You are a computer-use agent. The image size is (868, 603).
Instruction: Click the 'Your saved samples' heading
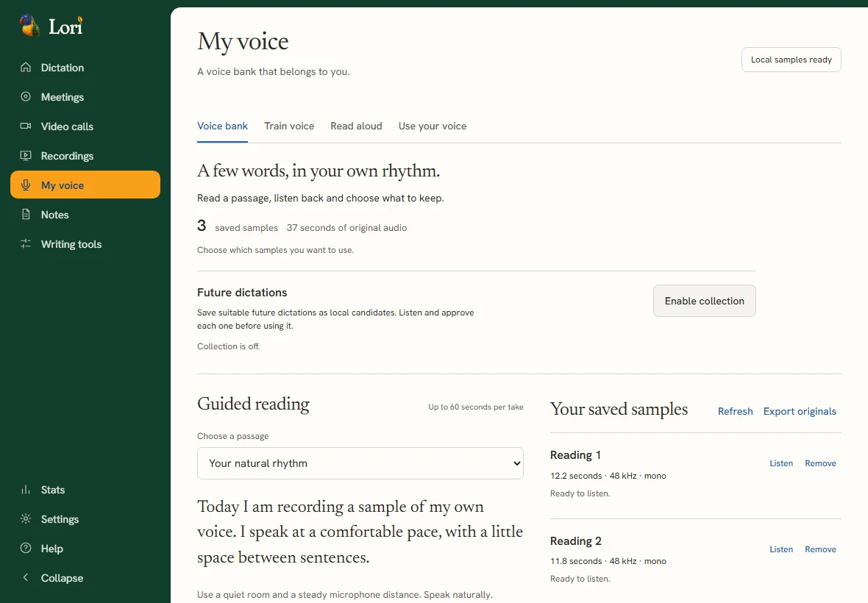[x=619, y=410]
